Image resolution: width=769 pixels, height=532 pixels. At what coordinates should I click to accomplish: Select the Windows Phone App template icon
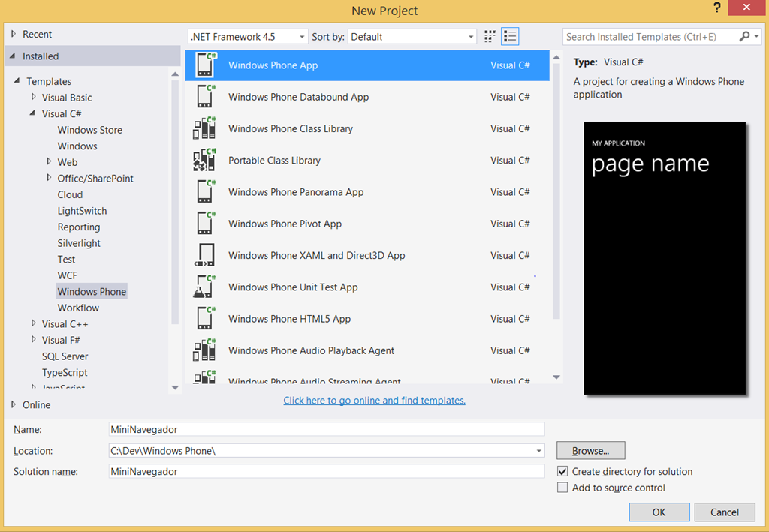[x=206, y=65]
